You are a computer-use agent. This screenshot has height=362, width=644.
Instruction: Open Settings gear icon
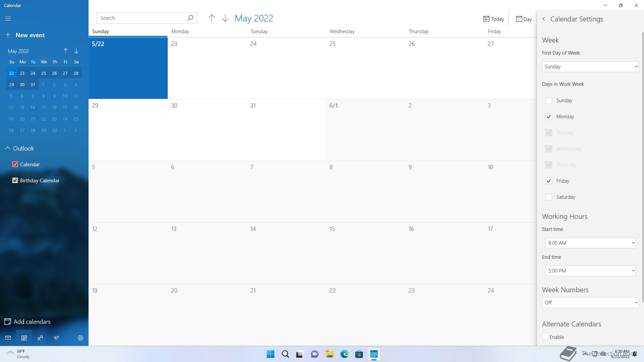coord(80,338)
